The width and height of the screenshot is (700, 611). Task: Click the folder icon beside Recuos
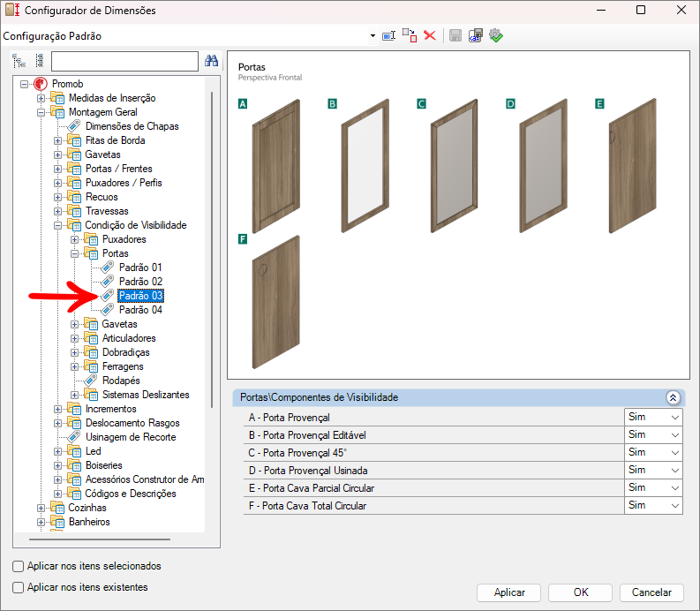[x=73, y=197]
